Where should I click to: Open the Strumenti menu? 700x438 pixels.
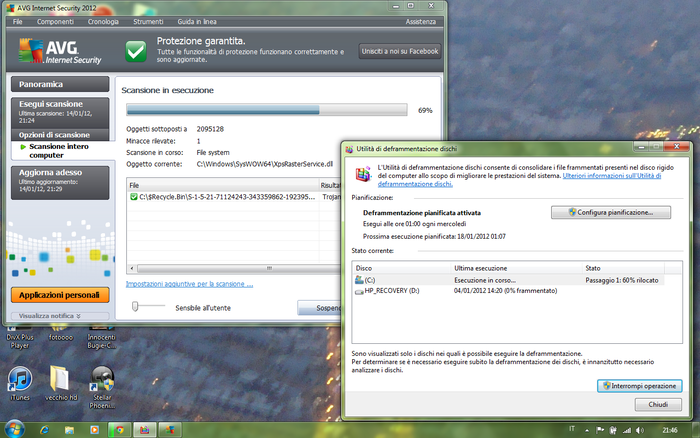[148, 21]
